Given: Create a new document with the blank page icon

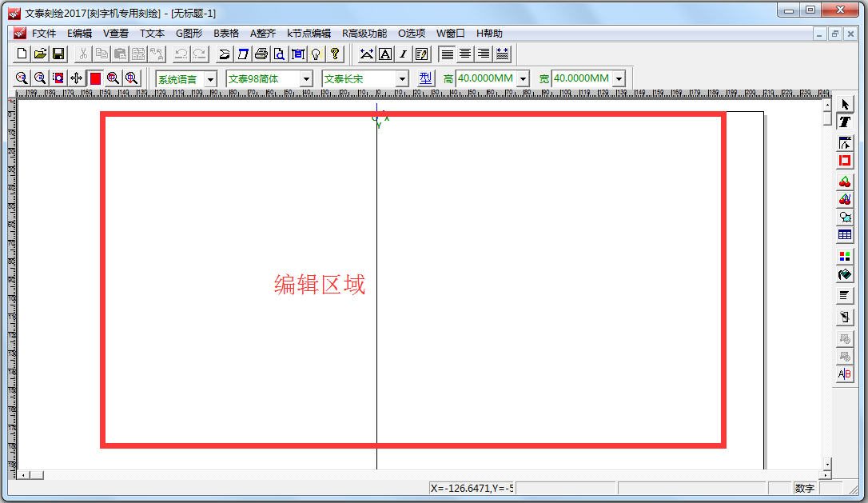Looking at the screenshot, I should [22, 54].
